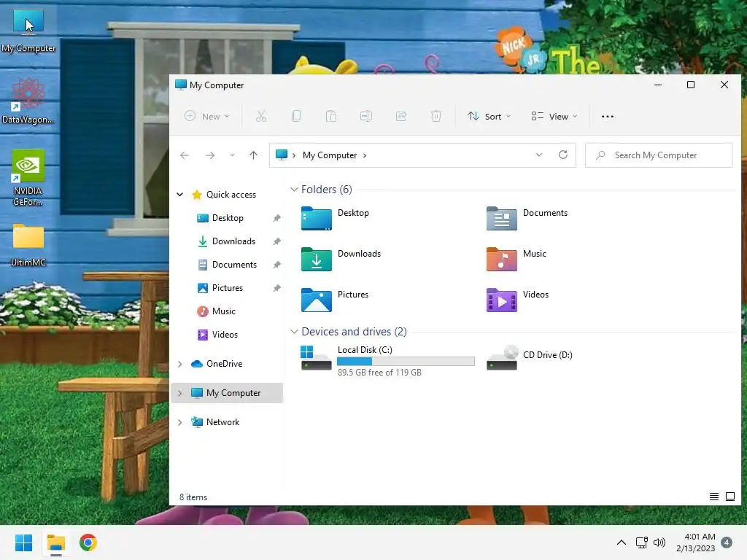Select OneDrive in navigation pane
This screenshot has height=560, width=747.
(x=217, y=364)
